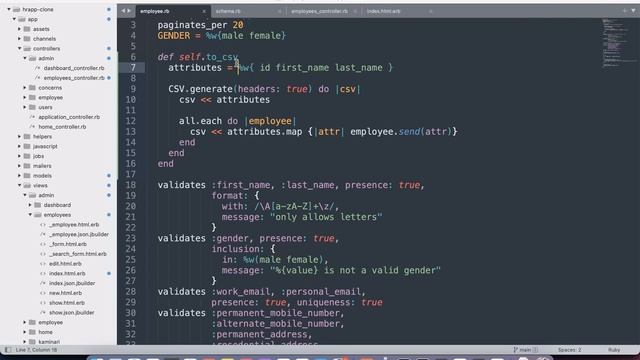Click the Ruby syntax selector in status bar

[614, 350]
